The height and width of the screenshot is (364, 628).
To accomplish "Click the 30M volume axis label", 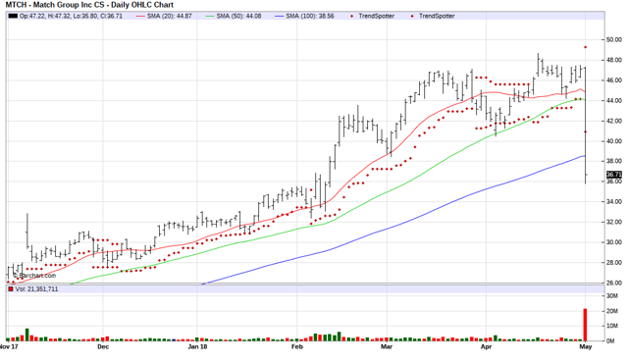I will point(612,296).
